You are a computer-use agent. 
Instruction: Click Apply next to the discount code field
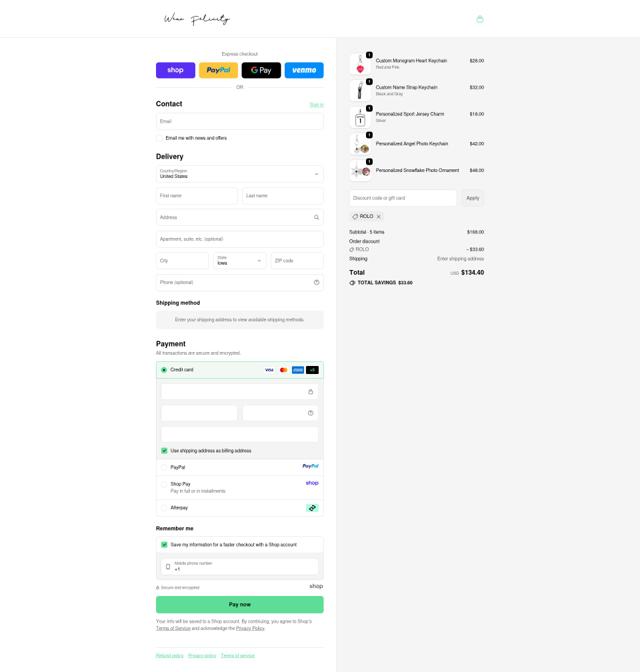[x=472, y=198]
